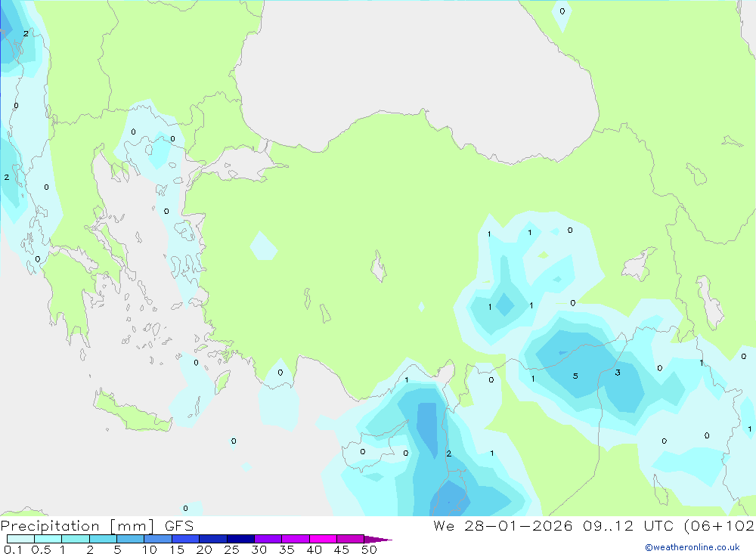The height and width of the screenshot is (554, 756).
Task: Click the '50' legend scale label
Action: (x=369, y=549)
